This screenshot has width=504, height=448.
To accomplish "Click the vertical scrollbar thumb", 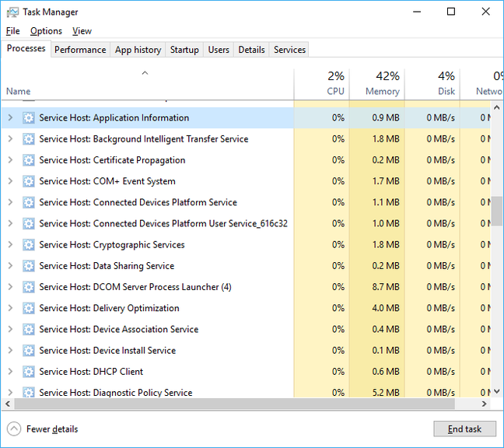I will point(496,212).
